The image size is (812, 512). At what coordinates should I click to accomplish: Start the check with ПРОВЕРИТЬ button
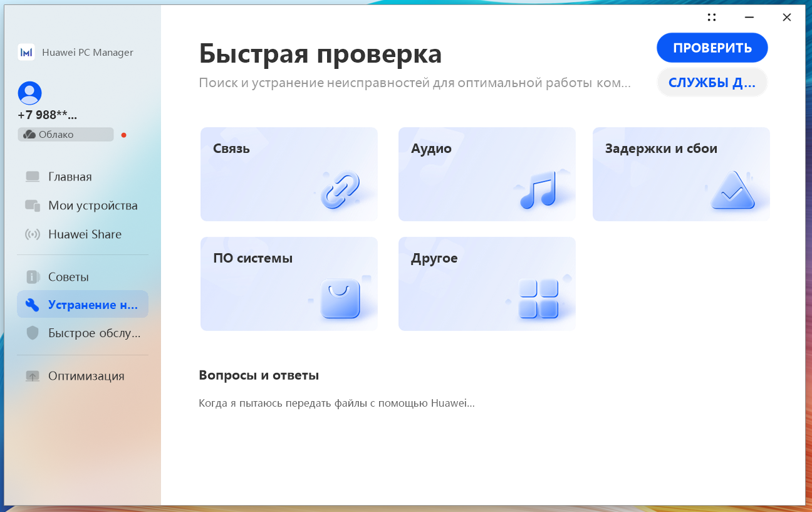coord(712,48)
